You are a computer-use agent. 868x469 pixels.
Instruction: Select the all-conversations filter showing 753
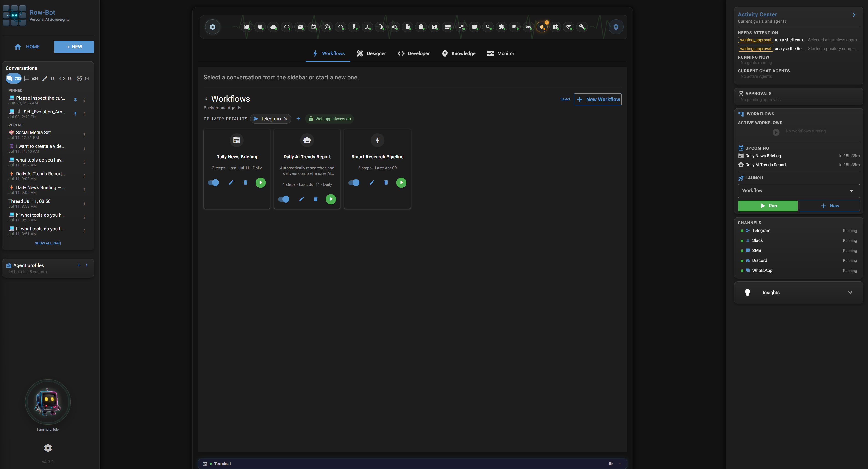coord(14,78)
